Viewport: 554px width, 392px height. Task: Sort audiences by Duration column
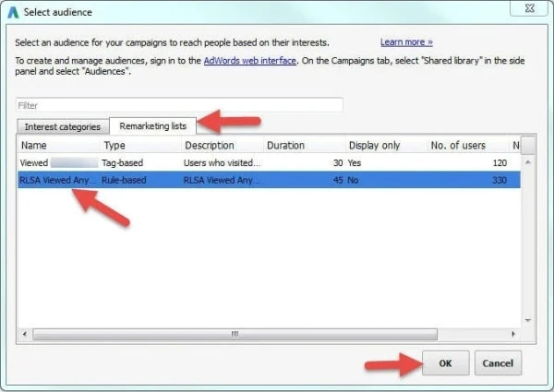coord(302,145)
